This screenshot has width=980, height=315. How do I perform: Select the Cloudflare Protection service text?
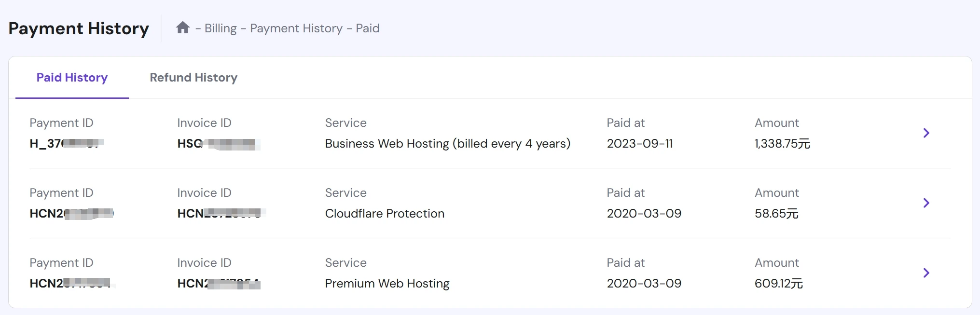(x=385, y=214)
